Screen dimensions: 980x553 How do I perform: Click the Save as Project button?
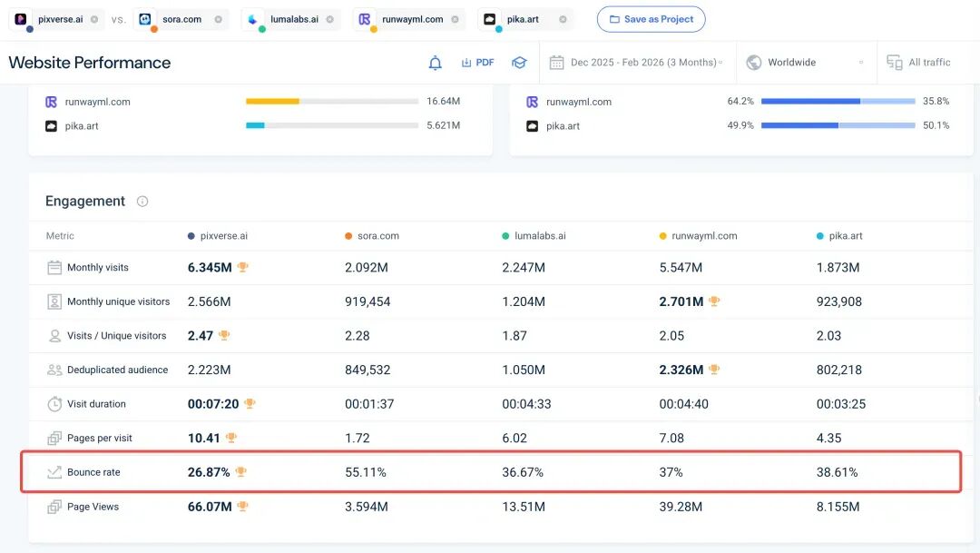point(651,19)
